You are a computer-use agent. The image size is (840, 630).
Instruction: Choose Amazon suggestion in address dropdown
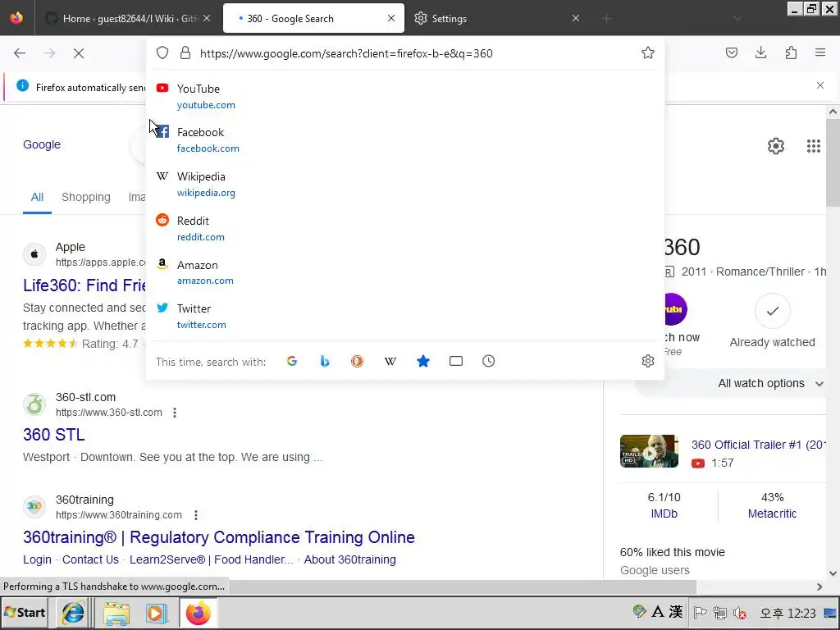click(x=405, y=272)
